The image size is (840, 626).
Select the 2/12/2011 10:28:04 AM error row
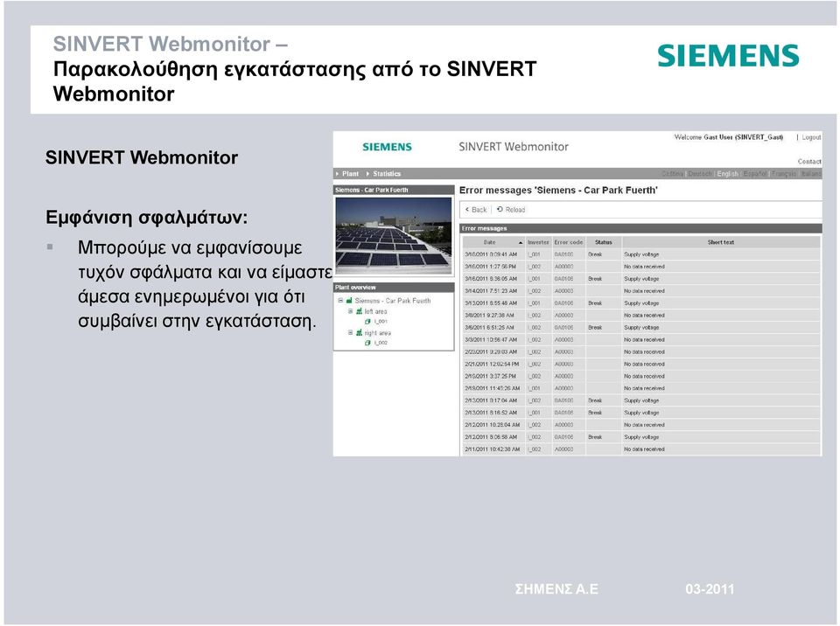pyautogui.click(x=641, y=425)
